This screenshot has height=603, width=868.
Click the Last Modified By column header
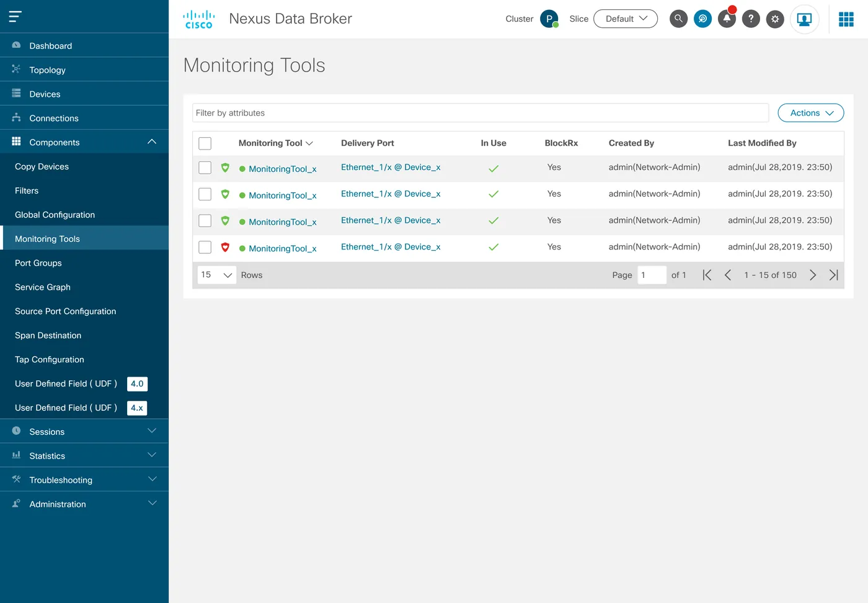pos(762,143)
